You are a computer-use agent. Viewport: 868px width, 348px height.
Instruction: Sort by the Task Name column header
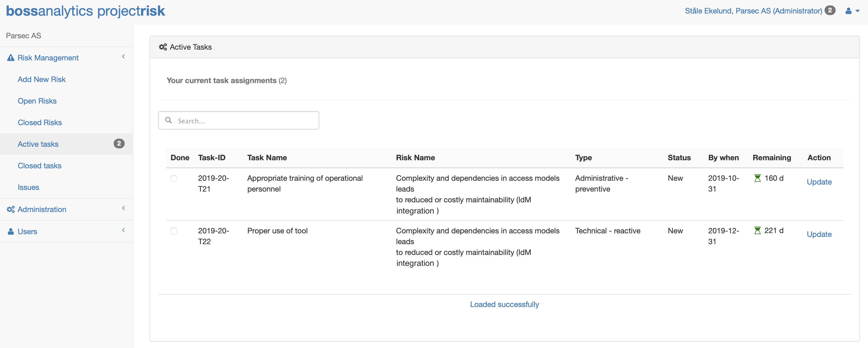pyautogui.click(x=267, y=158)
